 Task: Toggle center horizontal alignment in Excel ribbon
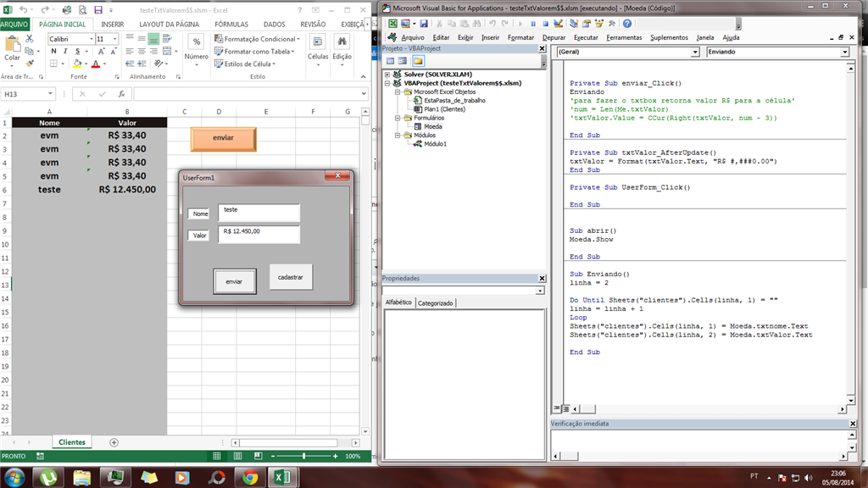142,52
